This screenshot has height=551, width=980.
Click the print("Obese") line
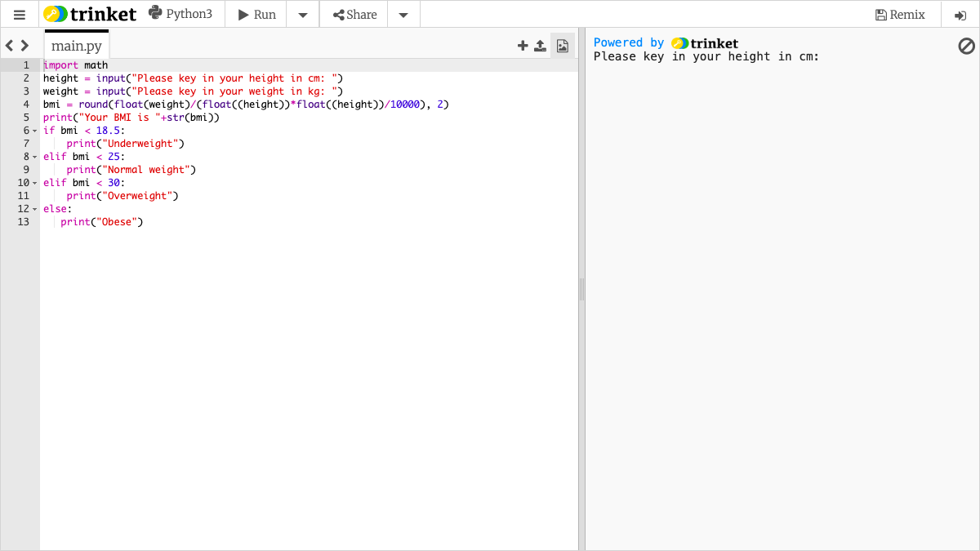(102, 222)
